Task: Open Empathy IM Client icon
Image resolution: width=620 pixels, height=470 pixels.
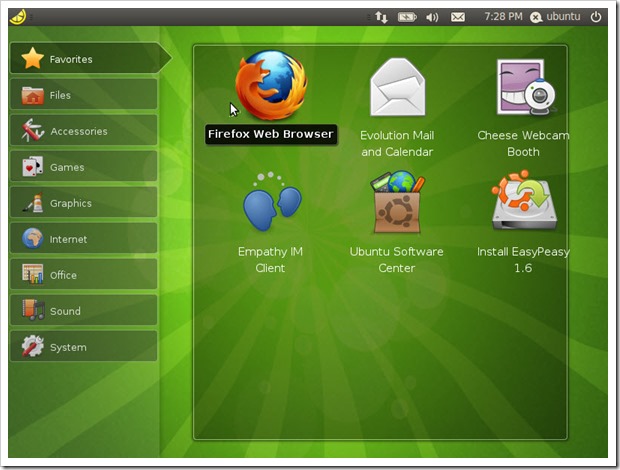Action: click(x=272, y=202)
